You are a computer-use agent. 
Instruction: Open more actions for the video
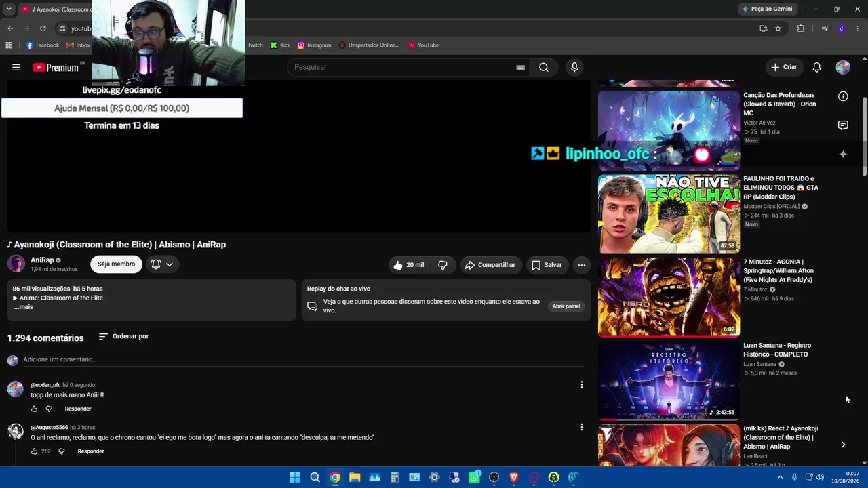(x=581, y=265)
